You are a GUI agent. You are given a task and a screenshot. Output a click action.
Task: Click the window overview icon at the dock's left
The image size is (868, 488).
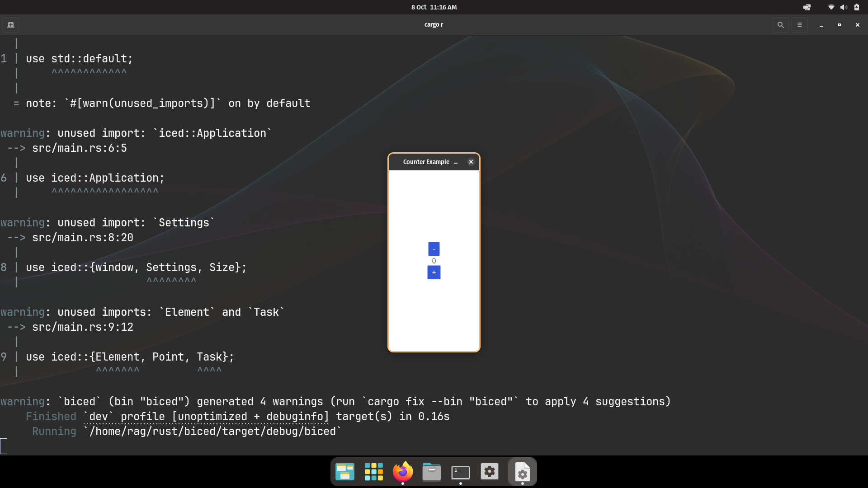[x=344, y=471]
